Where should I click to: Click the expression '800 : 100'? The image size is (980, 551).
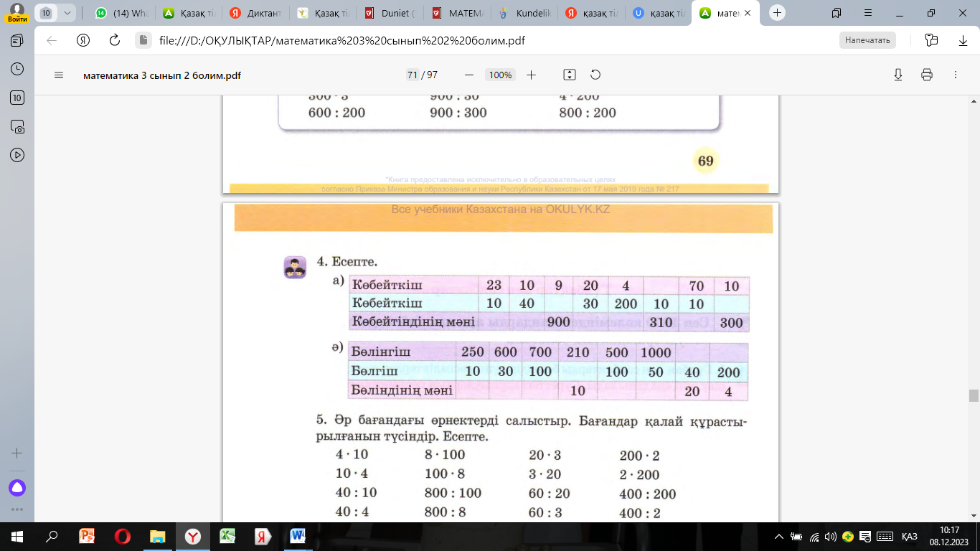point(453,494)
